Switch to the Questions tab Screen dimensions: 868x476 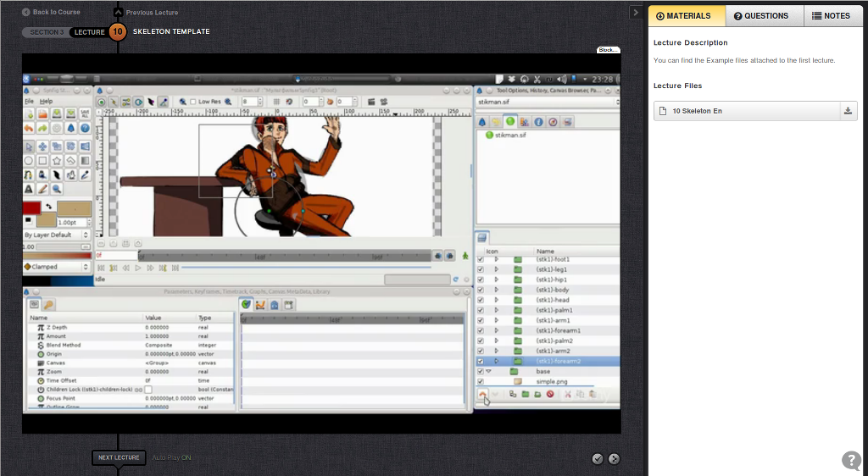pos(761,15)
